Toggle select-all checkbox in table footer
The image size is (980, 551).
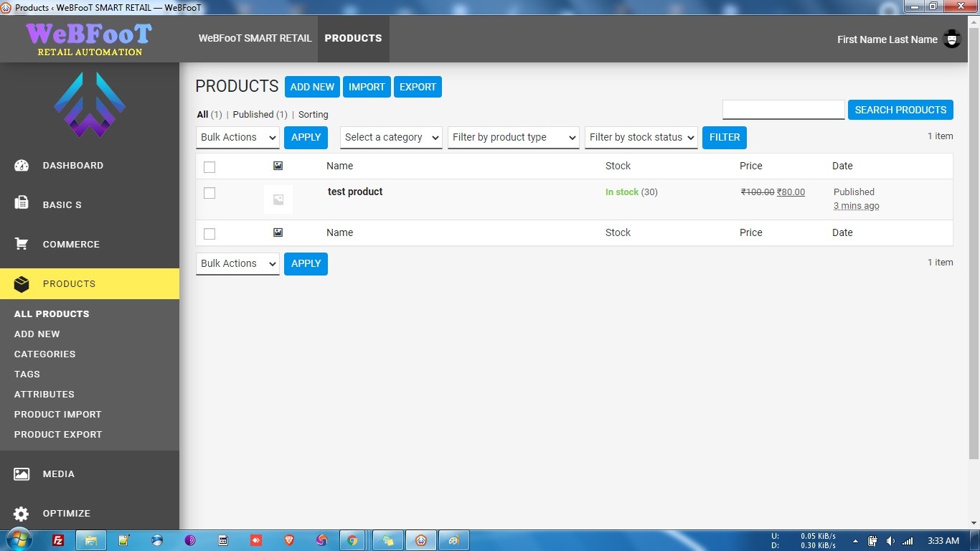209,234
